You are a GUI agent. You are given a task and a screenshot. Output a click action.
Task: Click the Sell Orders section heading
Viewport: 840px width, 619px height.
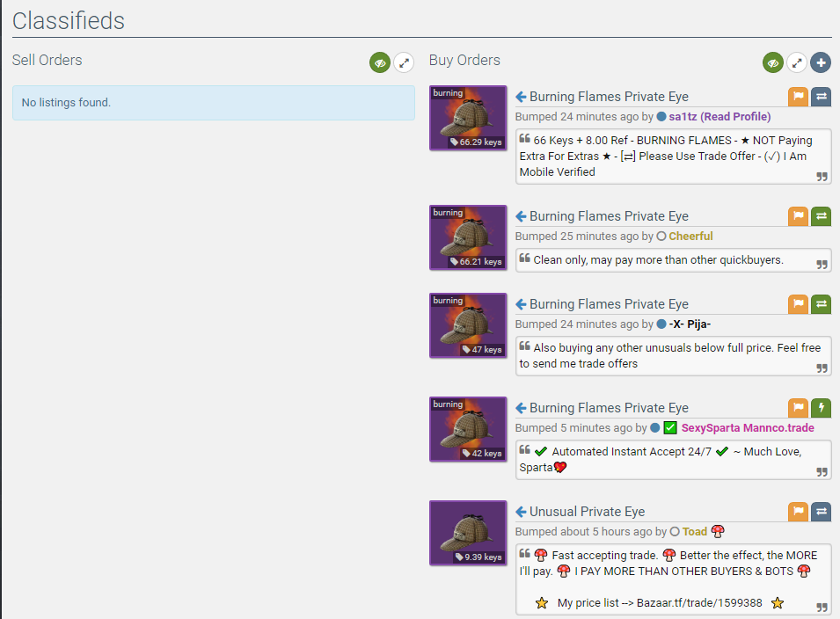point(47,60)
